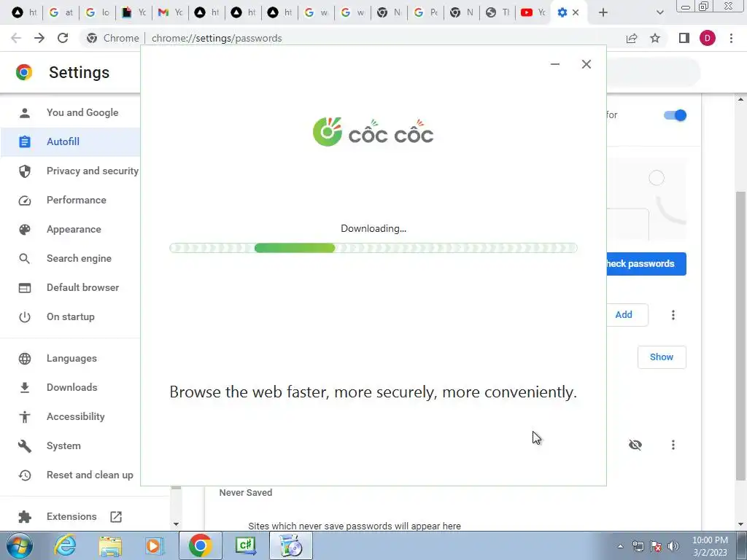Open Languages settings
The image size is (747, 560).
coord(71,358)
